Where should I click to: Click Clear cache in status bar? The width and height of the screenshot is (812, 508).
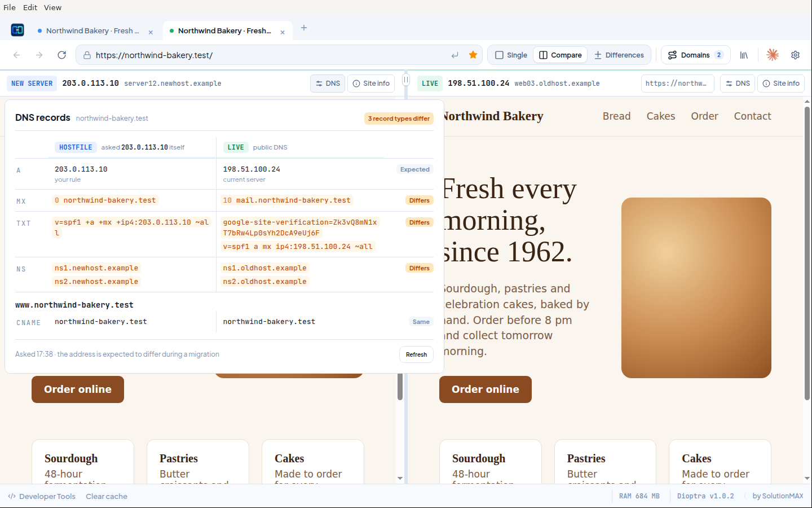[x=107, y=496]
